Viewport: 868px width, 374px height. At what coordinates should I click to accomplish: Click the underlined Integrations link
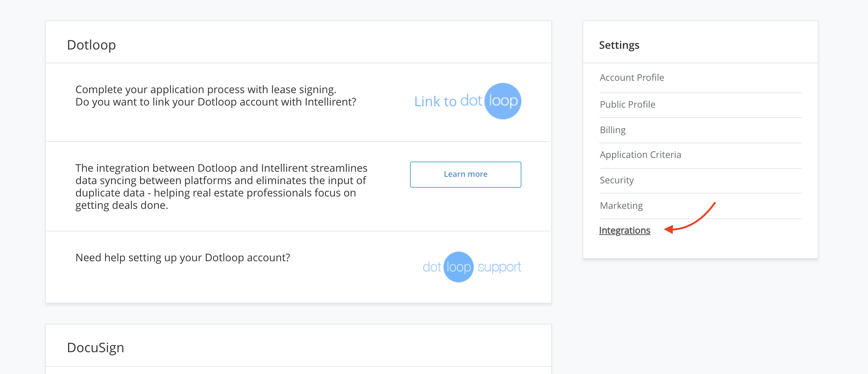tap(624, 230)
